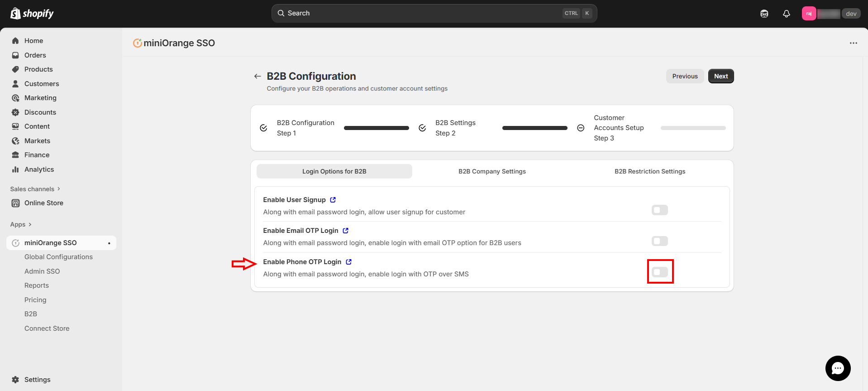Click the B2B Configuration Step 1 progress bar
The image size is (868, 391).
[x=377, y=128]
